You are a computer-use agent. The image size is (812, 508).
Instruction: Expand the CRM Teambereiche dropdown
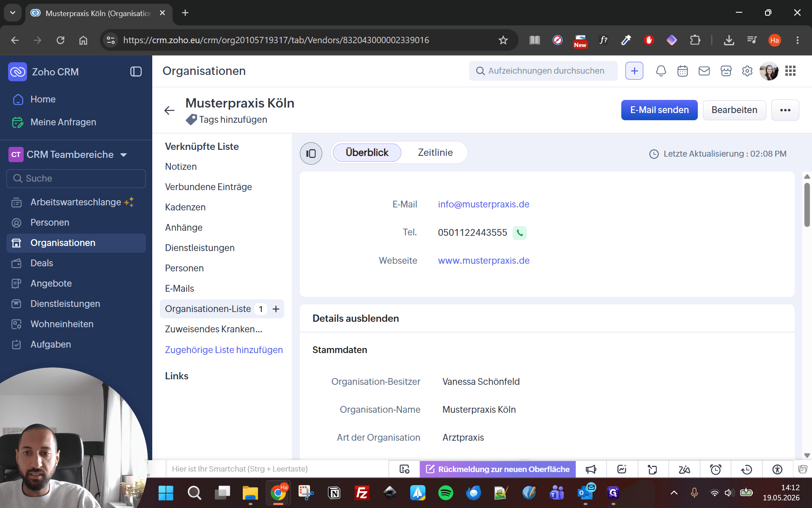point(123,155)
